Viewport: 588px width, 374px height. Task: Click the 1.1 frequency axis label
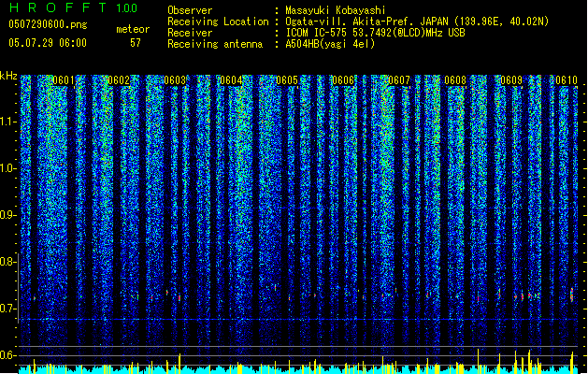click(7, 122)
